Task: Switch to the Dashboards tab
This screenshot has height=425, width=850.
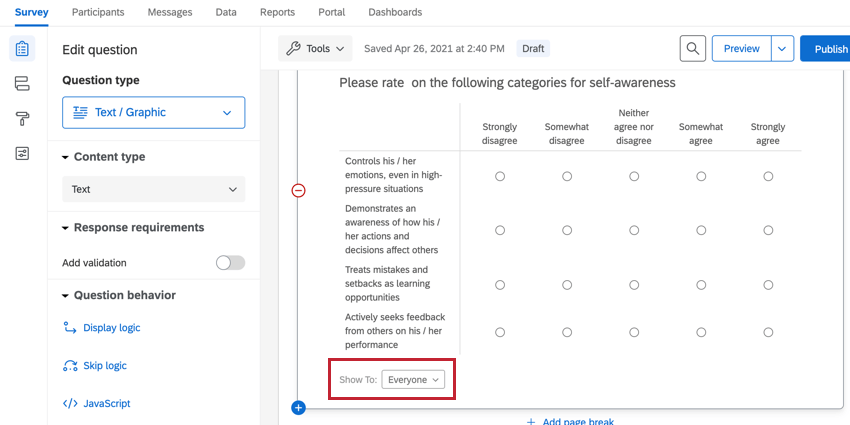Action: 395,12
